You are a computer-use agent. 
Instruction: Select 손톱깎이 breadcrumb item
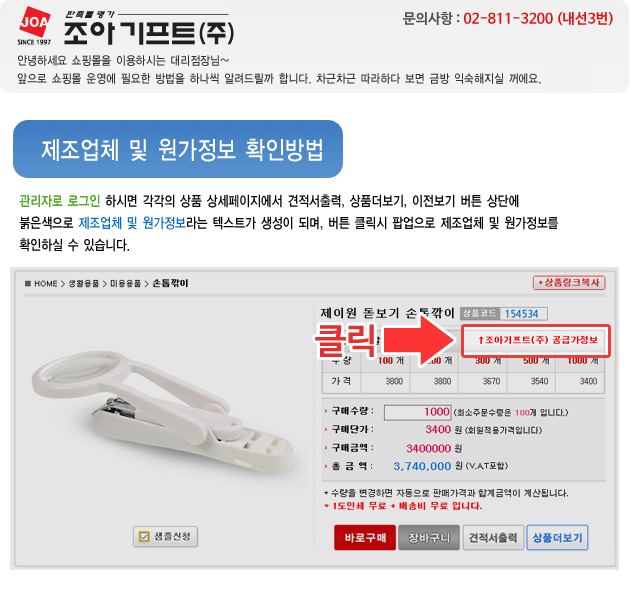[170, 283]
